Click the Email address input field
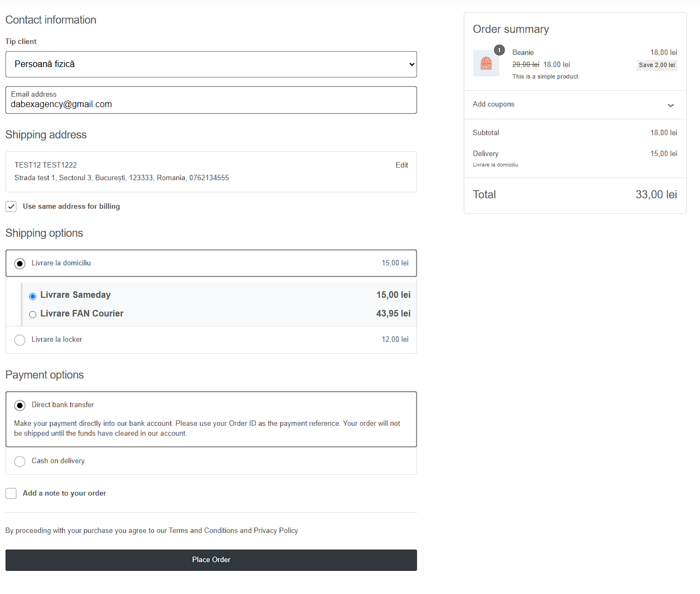This screenshot has width=700, height=594. coord(211,100)
